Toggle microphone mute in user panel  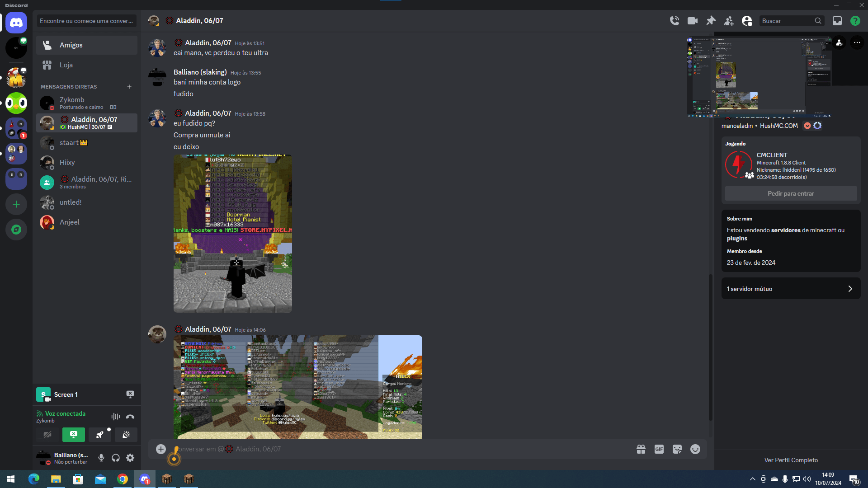101,458
